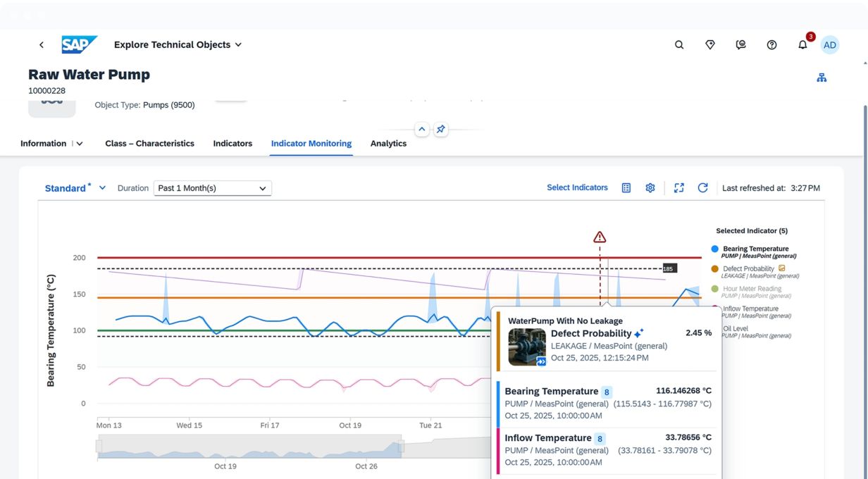Click the help question mark icon
The image size is (868, 479).
(x=771, y=45)
